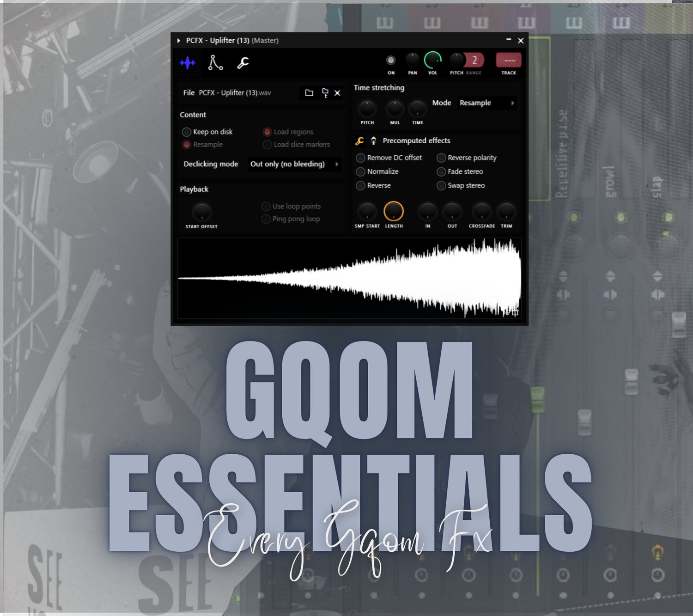Click the channel PITCH knob beside RANGE
The height and width of the screenshot is (616, 693).
(x=456, y=60)
